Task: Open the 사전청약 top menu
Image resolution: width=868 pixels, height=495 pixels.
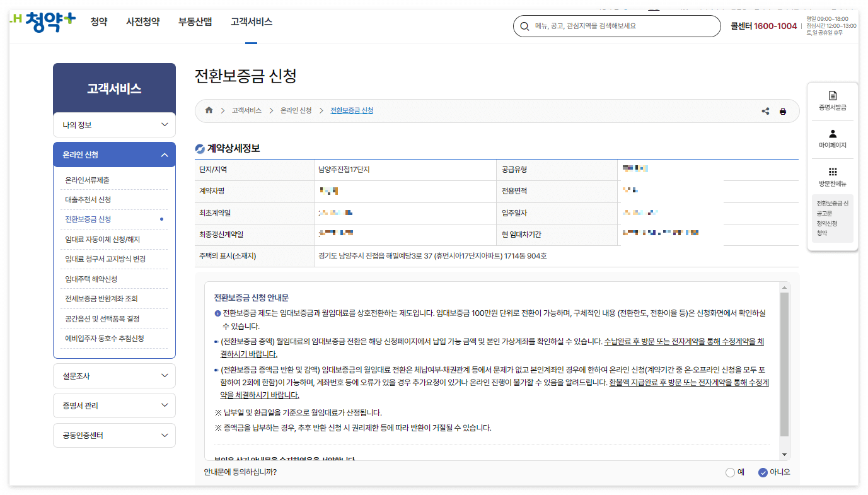Action: [143, 21]
